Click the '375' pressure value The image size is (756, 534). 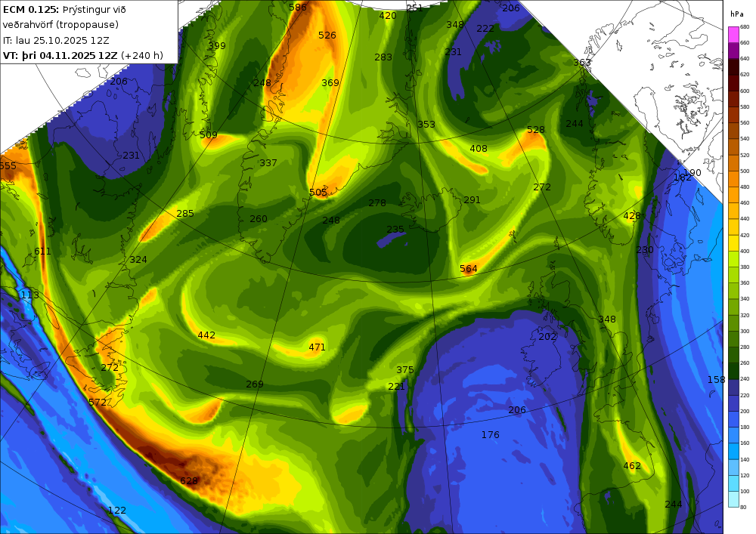click(x=405, y=370)
